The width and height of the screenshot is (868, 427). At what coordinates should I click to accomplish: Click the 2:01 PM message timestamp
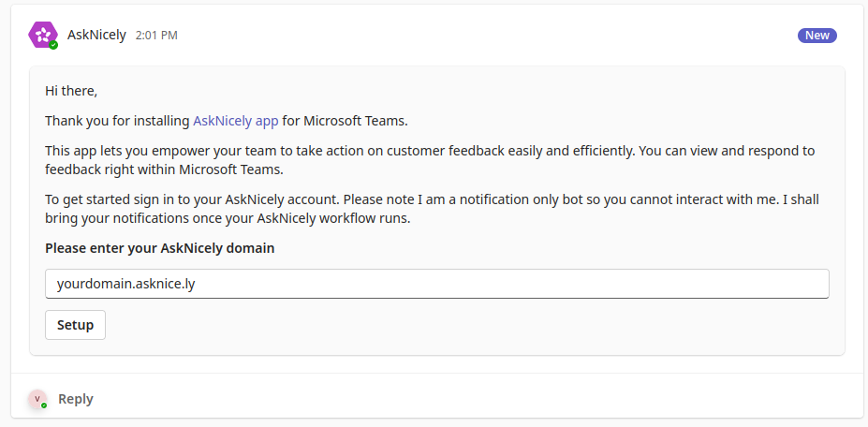[x=156, y=36]
